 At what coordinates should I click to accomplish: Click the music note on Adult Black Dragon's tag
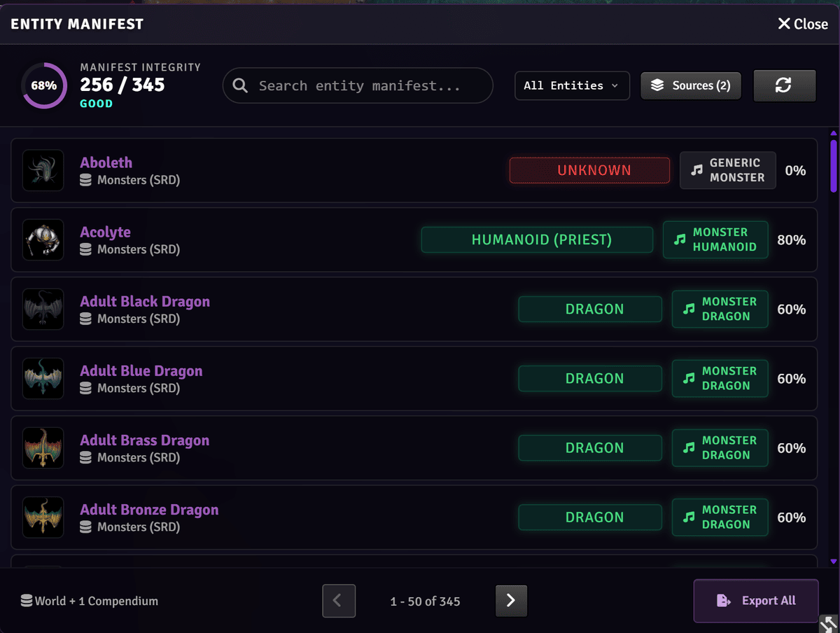(x=689, y=309)
